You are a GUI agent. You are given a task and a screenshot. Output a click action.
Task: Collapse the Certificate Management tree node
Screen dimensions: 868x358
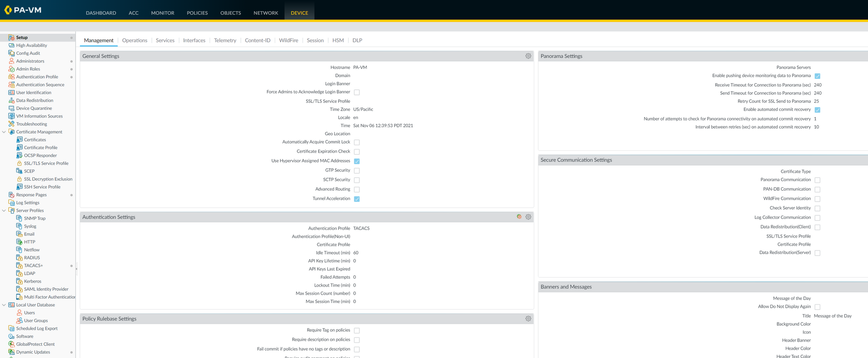click(x=4, y=132)
